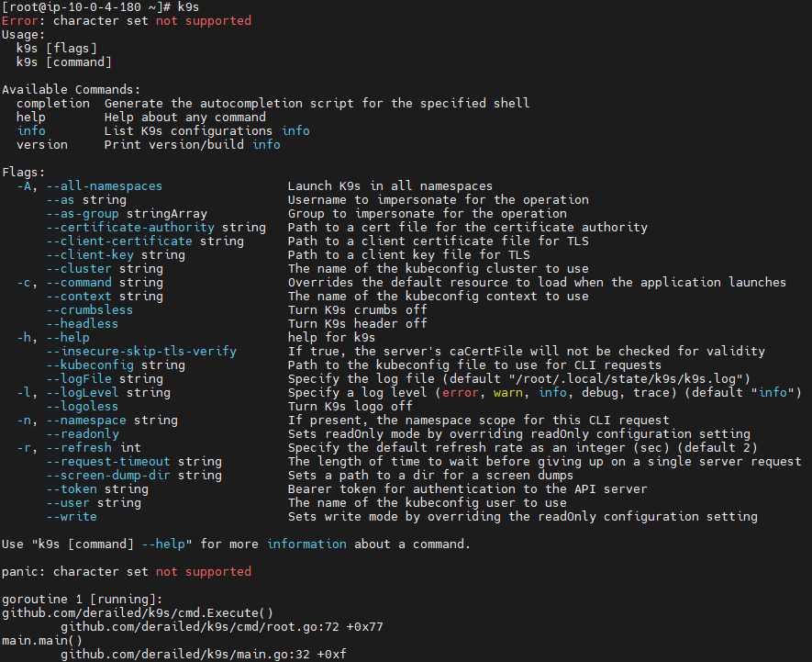Click the 'root.go:72 +0x77' trace line
Screen dimensions: 812x662
tap(222, 627)
